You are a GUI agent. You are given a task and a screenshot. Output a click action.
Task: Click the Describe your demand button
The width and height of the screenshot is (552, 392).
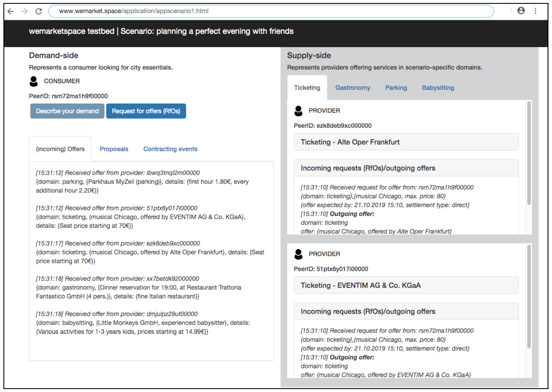pos(67,111)
